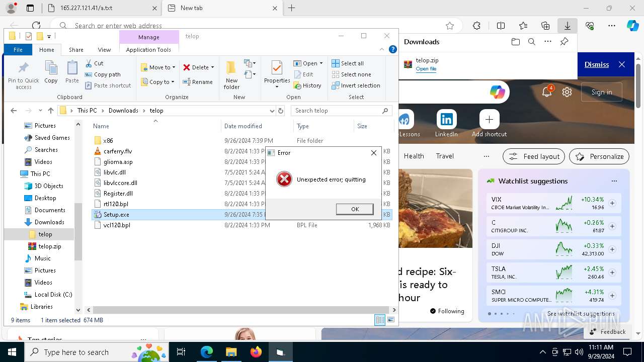Open the Move to dropdown
The width and height of the screenshot is (644, 362).
[x=157, y=67]
